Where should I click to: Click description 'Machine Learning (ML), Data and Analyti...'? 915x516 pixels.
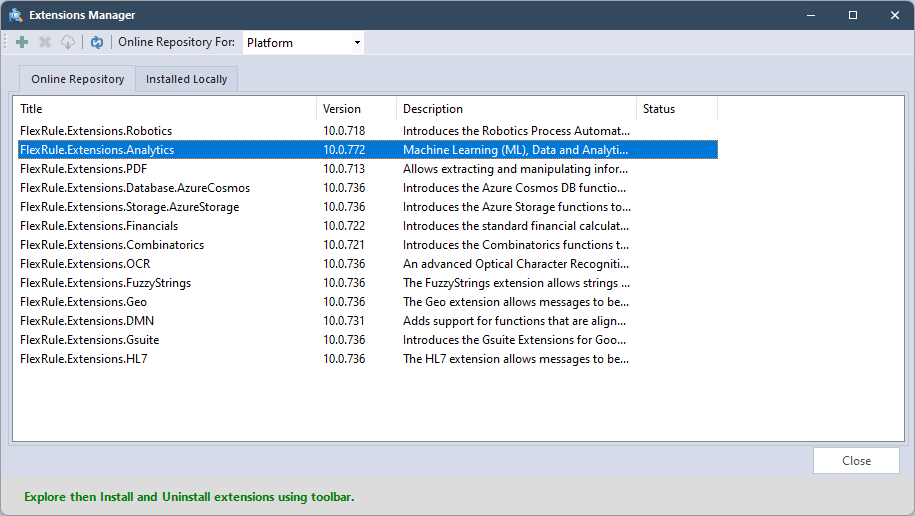point(516,150)
